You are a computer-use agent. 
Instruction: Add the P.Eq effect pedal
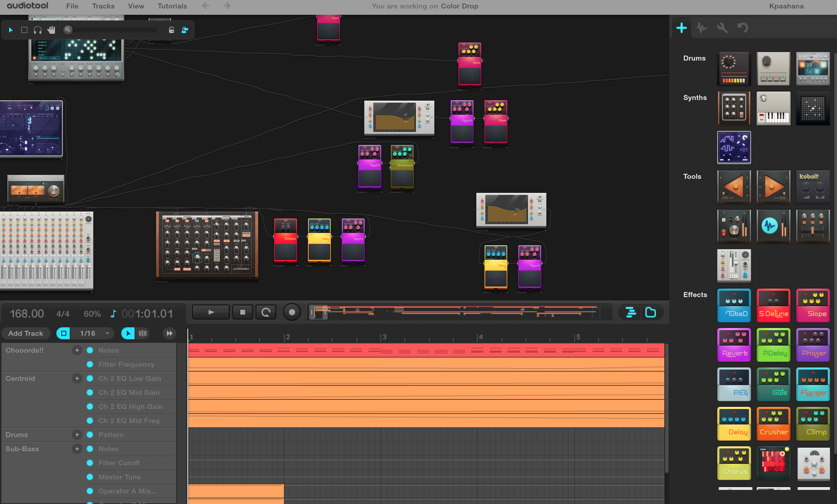[734, 384]
